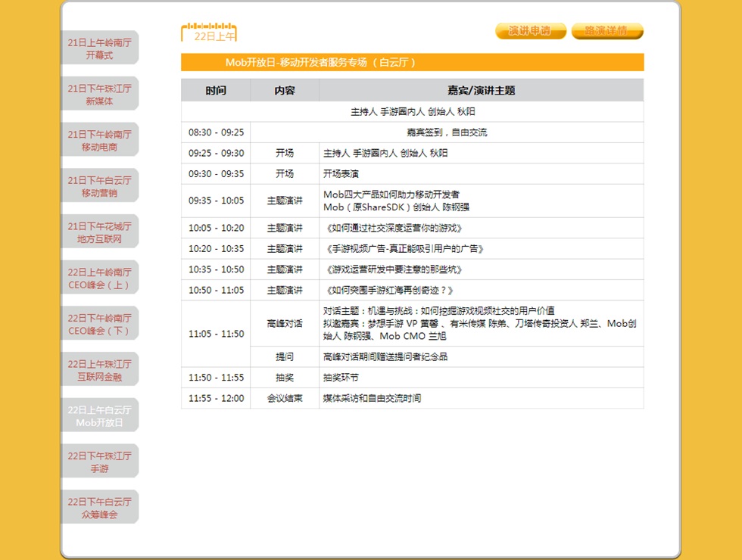Select the 22日上午白云厅 Mob开放日 tab
The width and height of the screenshot is (742, 560).
(x=99, y=415)
